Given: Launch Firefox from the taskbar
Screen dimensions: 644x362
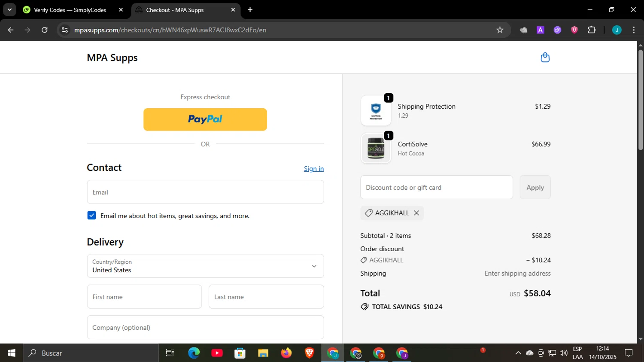Looking at the screenshot, I should (286, 353).
